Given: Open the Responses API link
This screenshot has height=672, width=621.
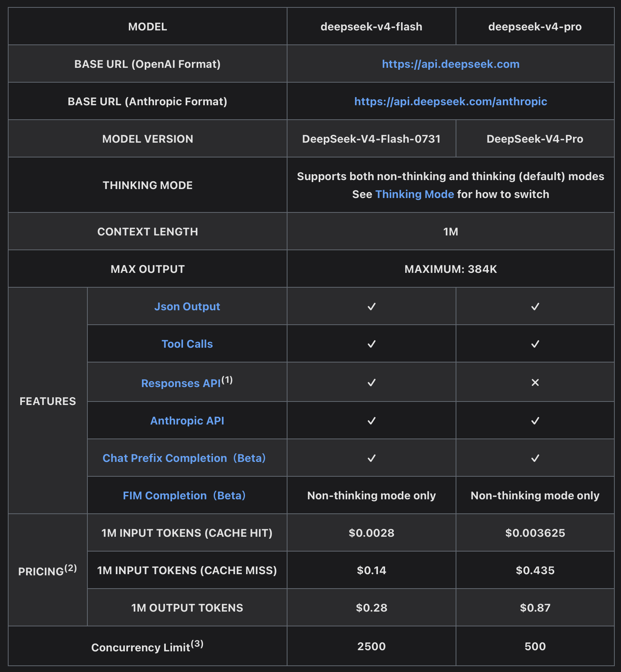Looking at the screenshot, I should [181, 383].
